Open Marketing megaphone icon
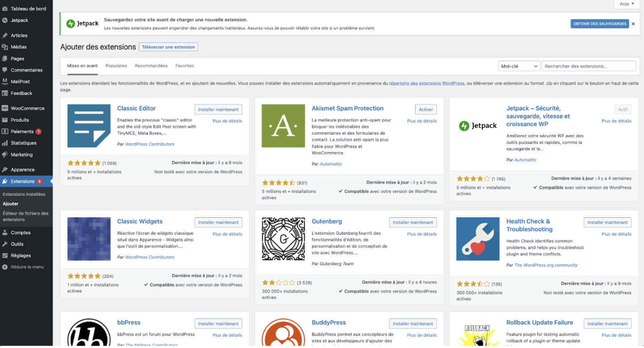This screenshot has height=348, width=644. [x=5, y=155]
